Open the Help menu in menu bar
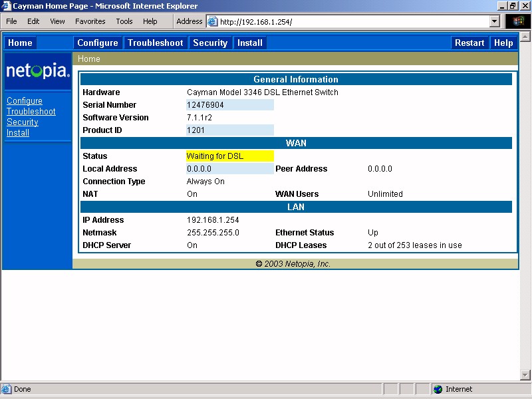This screenshot has height=399, width=532. (x=150, y=21)
